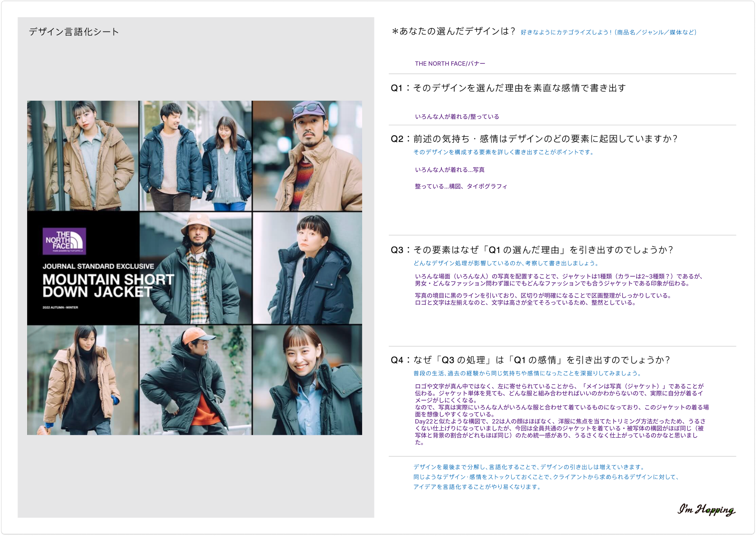Click THE NORTH FACE/バナー answer field
The height and width of the screenshot is (536, 756).
click(450, 64)
